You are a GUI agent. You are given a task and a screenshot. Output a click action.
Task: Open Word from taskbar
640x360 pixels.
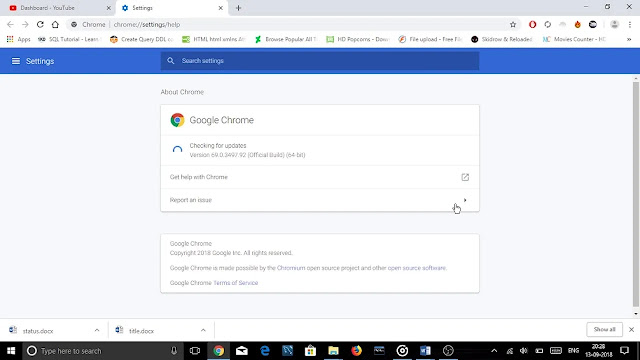pos(425,351)
